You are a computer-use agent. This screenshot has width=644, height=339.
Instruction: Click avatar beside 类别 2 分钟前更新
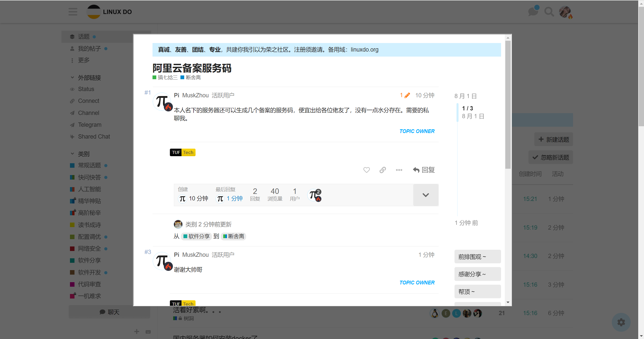coord(178,224)
